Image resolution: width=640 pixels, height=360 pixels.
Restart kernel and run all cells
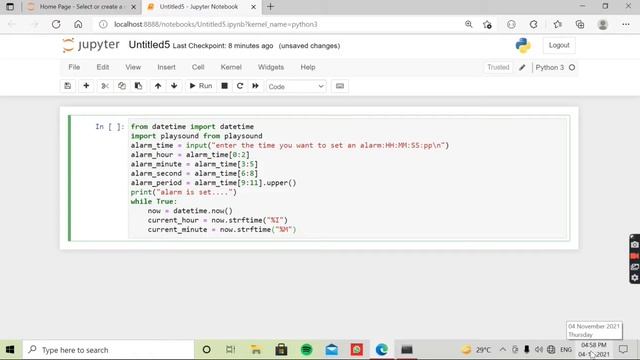[256, 86]
